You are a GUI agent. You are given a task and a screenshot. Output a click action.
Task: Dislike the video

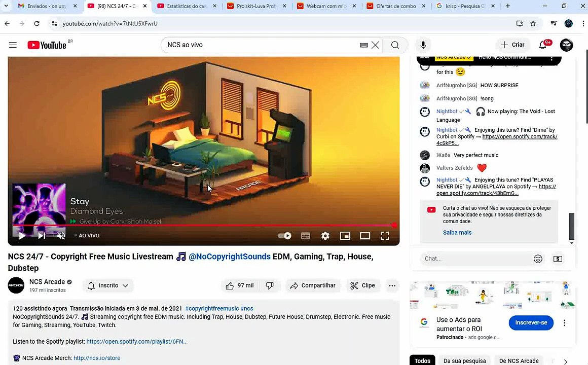[270, 285]
